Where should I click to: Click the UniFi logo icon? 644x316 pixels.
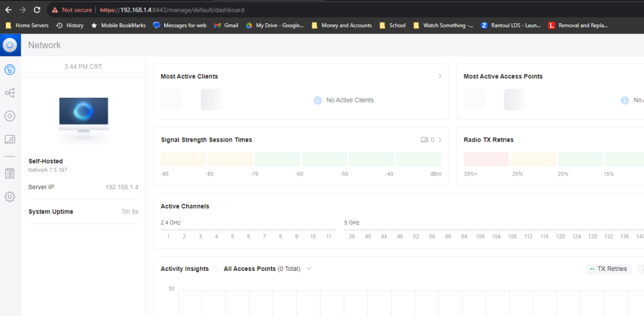click(10, 45)
